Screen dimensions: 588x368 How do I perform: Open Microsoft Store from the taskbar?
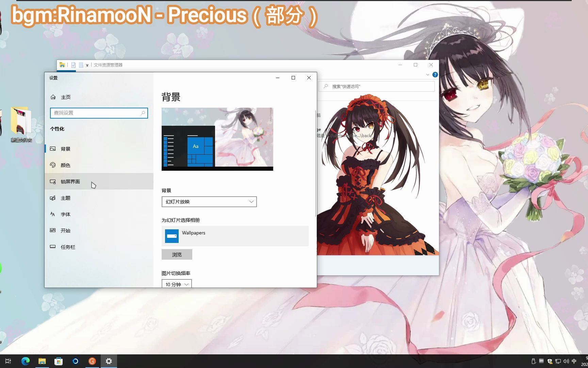pos(59,361)
